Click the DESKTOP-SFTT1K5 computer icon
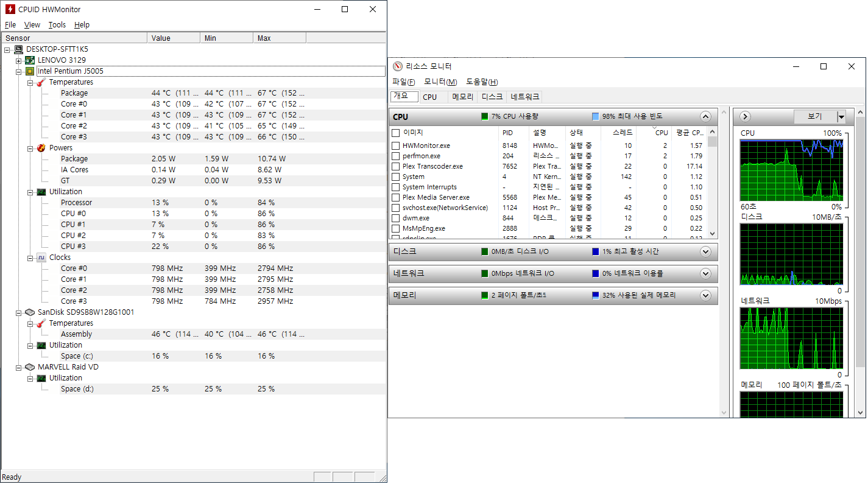The height and width of the screenshot is (484, 868). [18, 49]
